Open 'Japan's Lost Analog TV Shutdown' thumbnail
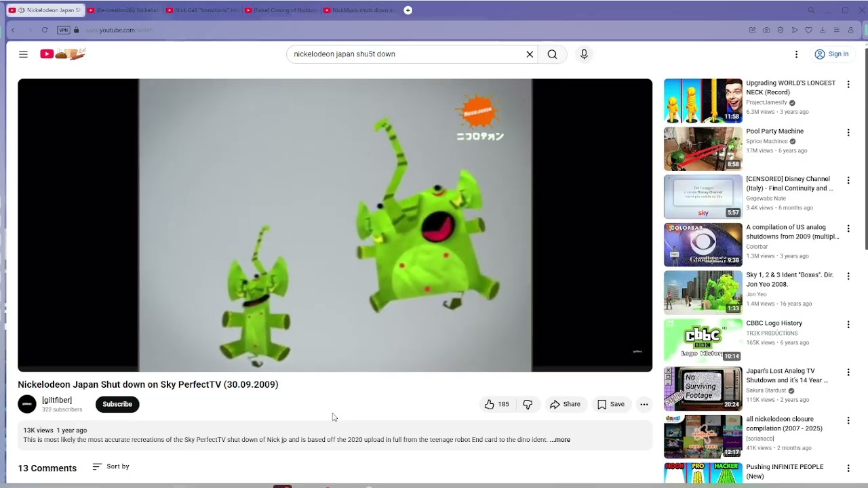The image size is (868, 488). [x=703, y=389]
